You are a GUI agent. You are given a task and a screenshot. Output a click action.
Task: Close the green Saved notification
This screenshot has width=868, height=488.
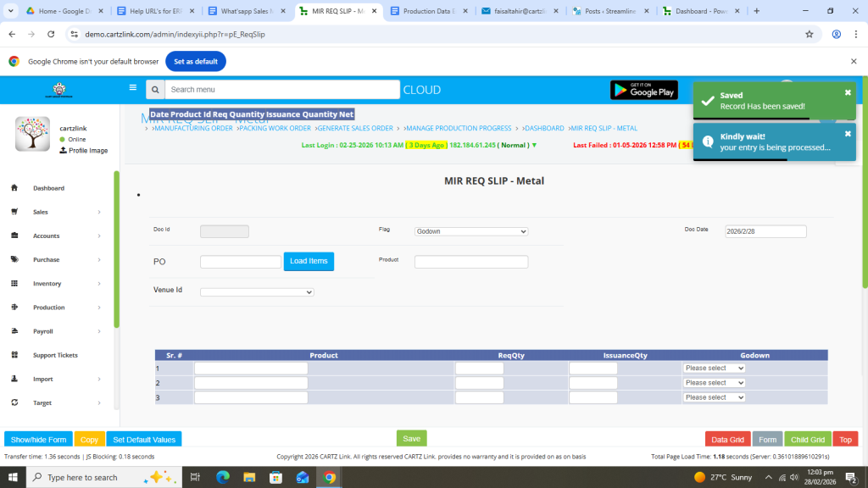pyautogui.click(x=848, y=92)
